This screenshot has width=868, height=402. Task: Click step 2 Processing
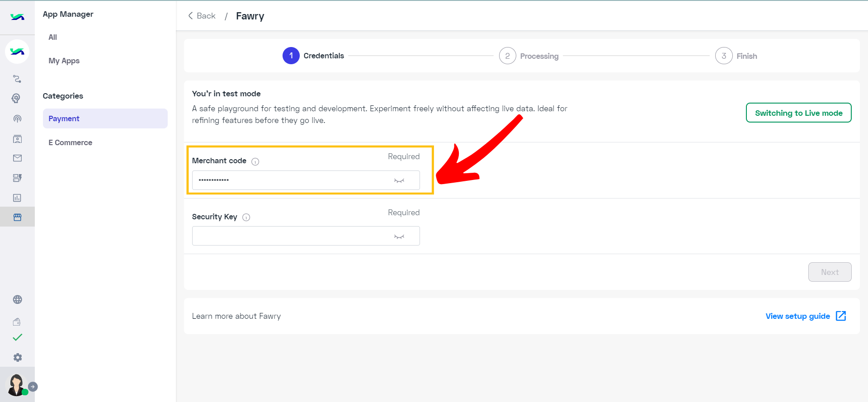529,56
